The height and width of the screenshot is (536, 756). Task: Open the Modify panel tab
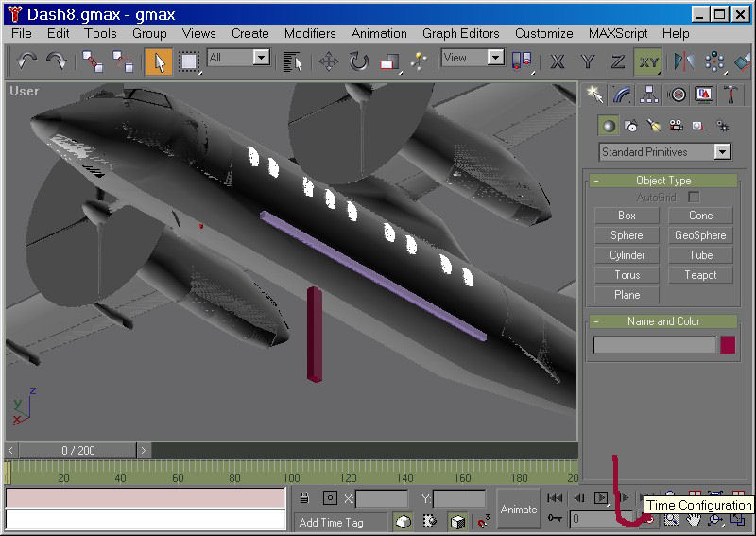(x=621, y=95)
